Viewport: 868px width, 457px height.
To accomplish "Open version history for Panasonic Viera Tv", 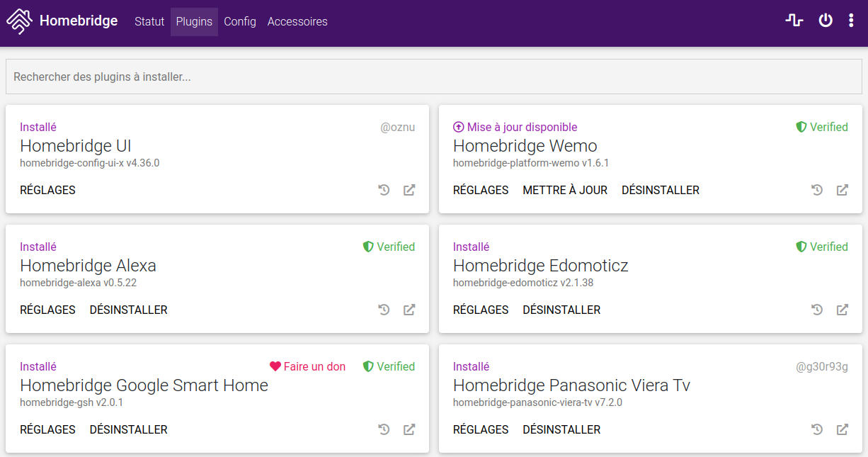I will [x=817, y=429].
